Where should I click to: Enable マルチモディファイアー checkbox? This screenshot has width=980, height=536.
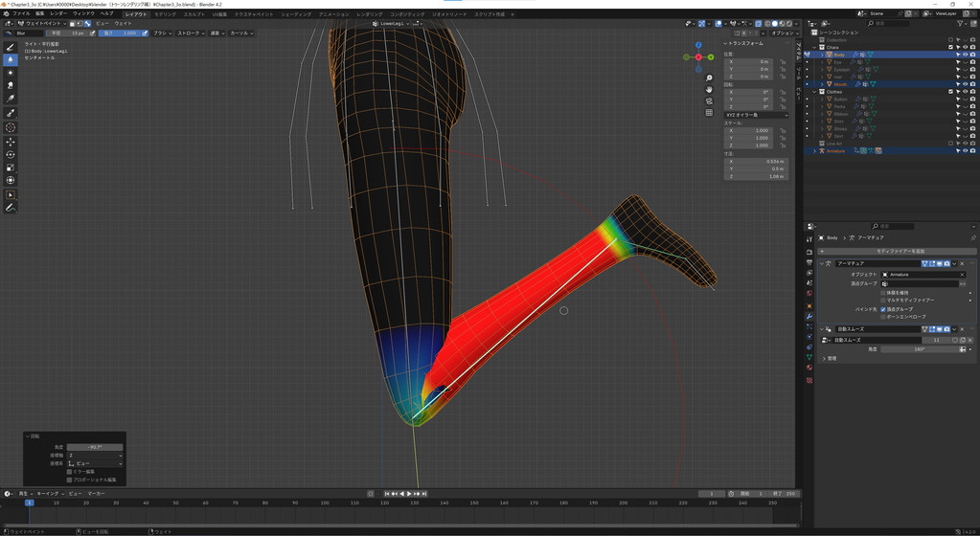click(883, 300)
